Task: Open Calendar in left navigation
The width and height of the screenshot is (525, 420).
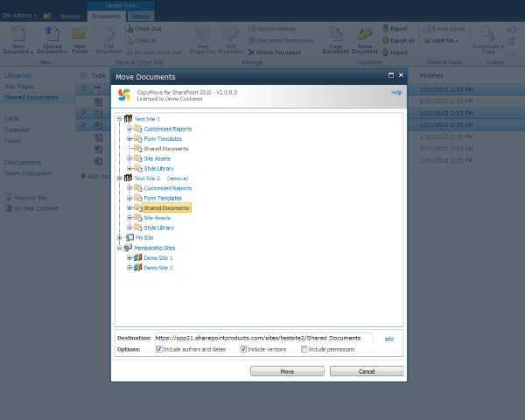Action: (x=17, y=129)
